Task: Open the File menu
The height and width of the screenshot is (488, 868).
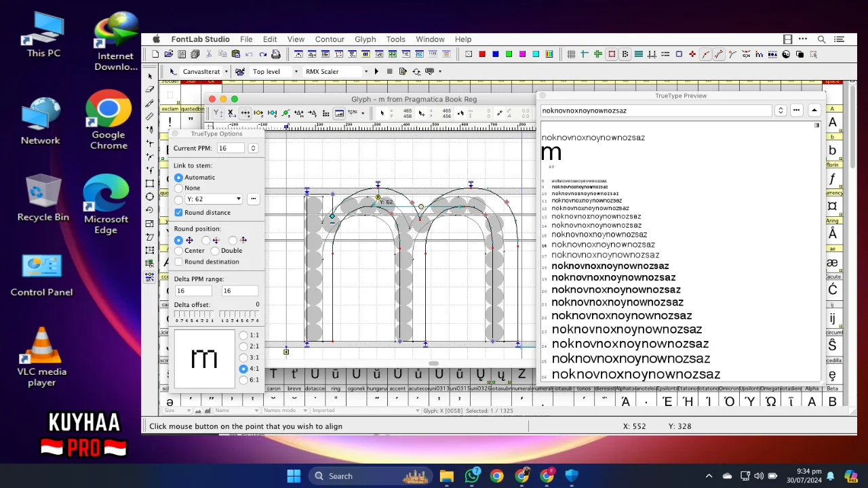Action: [246, 39]
